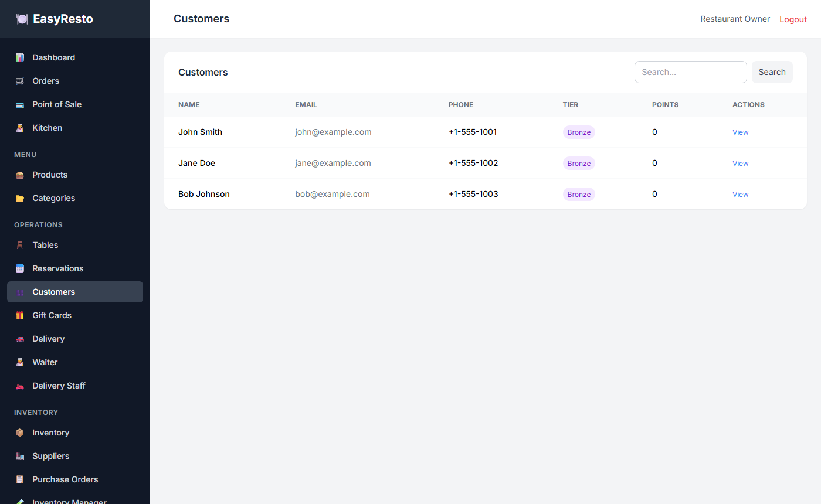Select the Point of Sale card icon

(20, 104)
